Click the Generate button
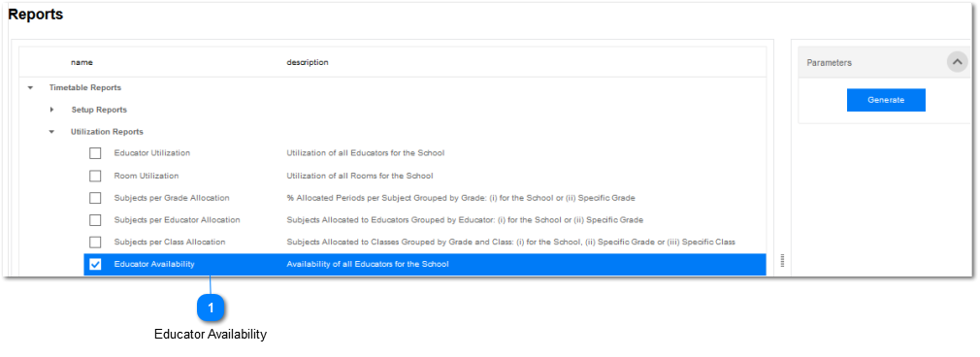The width and height of the screenshot is (980, 357). tap(886, 100)
